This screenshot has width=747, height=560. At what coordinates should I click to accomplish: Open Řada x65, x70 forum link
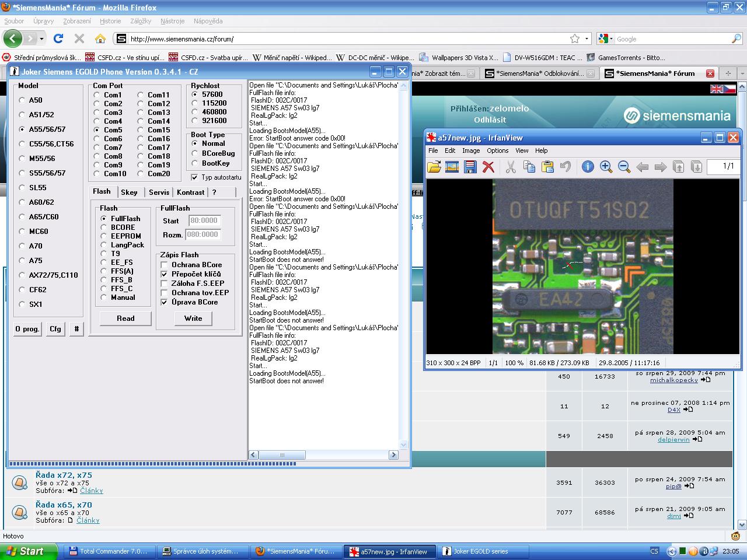[64, 505]
